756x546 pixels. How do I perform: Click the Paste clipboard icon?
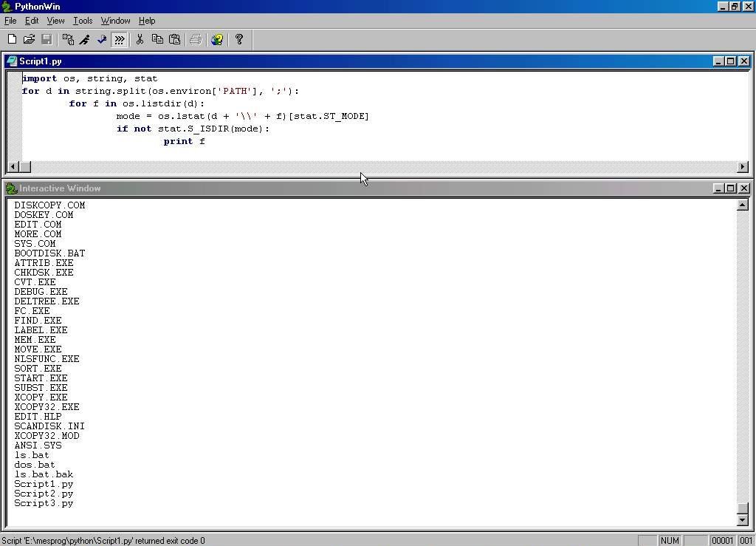[175, 40]
